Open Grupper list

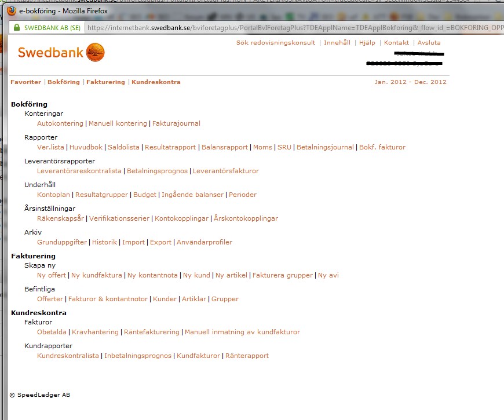(x=225, y=299)
